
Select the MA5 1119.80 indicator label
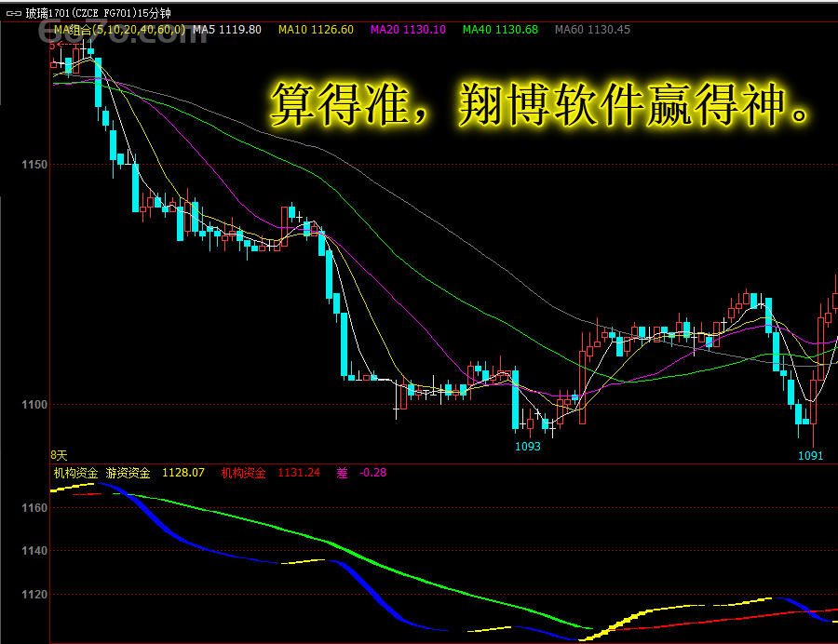(x=227, y=30)
